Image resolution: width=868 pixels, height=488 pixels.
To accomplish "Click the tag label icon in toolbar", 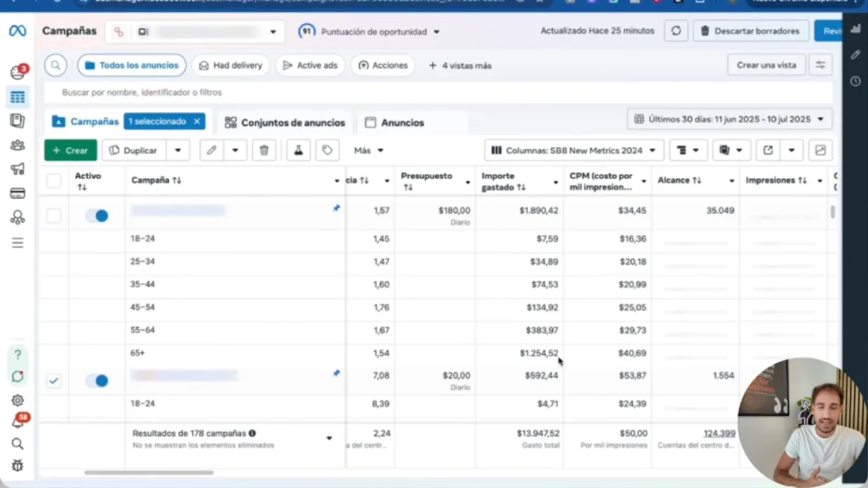I will click(x=327, y=150).
